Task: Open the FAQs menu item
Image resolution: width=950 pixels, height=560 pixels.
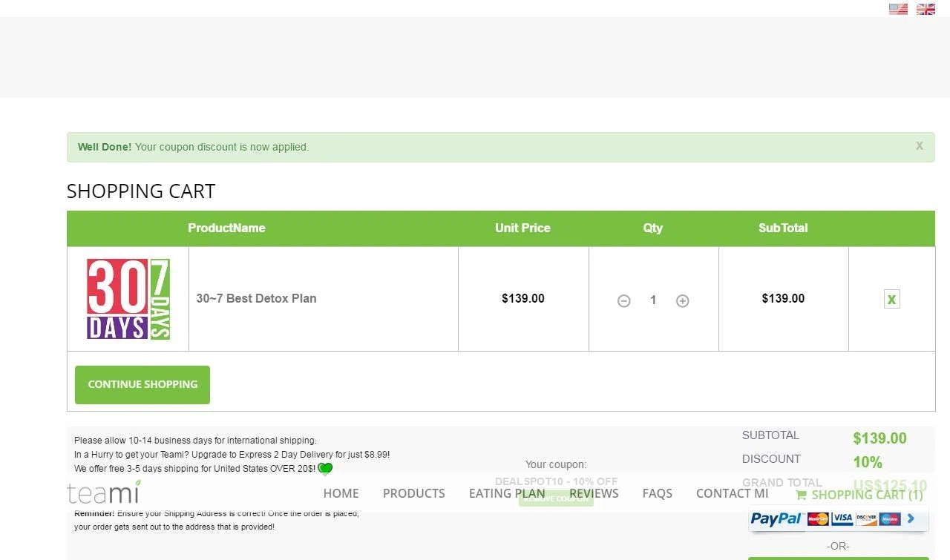Action: (658, 493)
